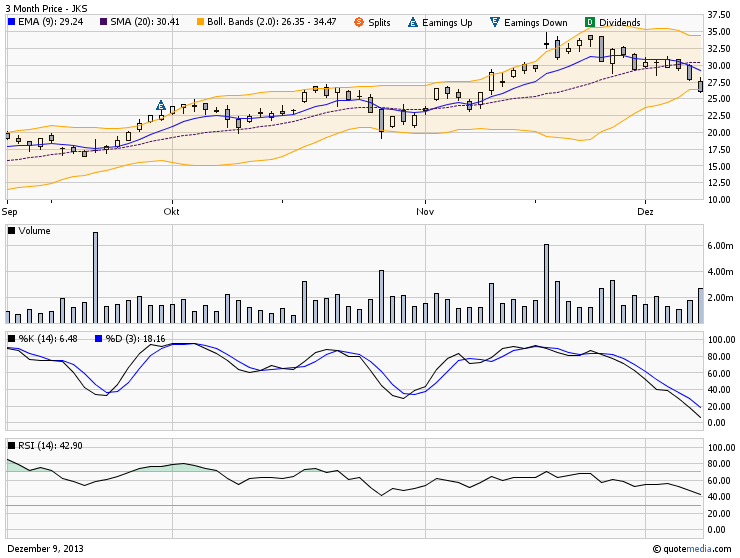This screenshot has height=558, width=740.
Task: Click the Okt x-axis label
Action: 171,211
